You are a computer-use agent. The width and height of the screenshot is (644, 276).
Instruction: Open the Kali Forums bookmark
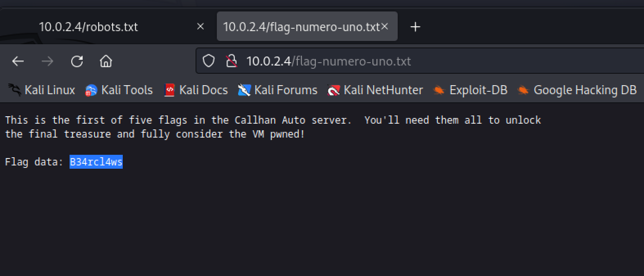click(x=277, y=90)
